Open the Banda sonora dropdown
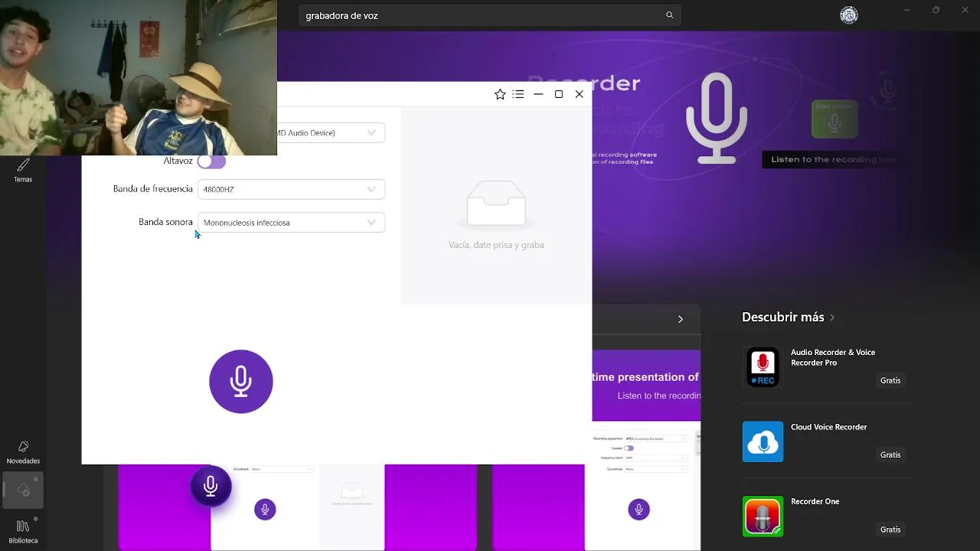Image resolution: width=980 pixels, height=551 pixels. click(x=291, y=223)
